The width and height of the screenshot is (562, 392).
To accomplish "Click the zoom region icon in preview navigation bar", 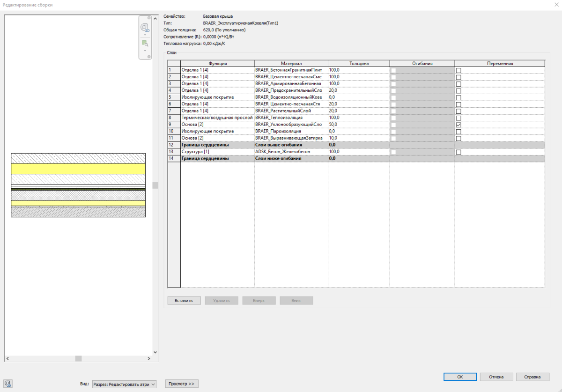I will coord(145,43).
